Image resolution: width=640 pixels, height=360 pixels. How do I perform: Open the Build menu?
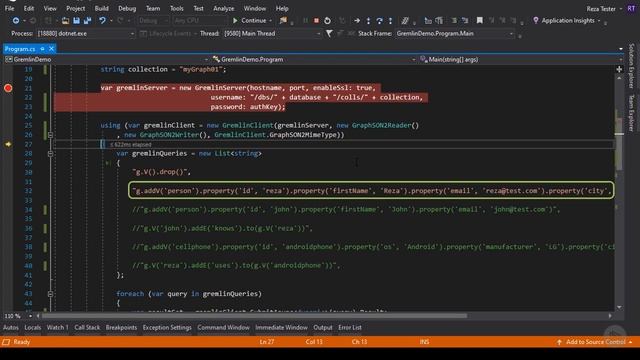tap(102, 8)
